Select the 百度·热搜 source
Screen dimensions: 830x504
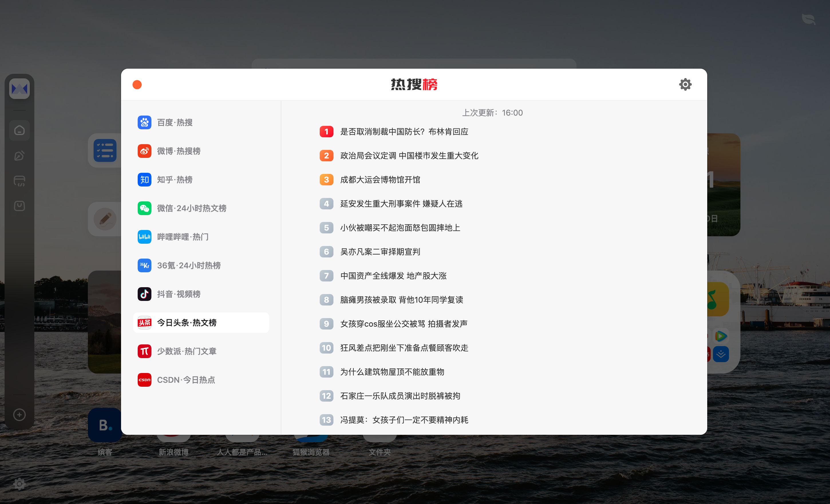tap(175, 122)
